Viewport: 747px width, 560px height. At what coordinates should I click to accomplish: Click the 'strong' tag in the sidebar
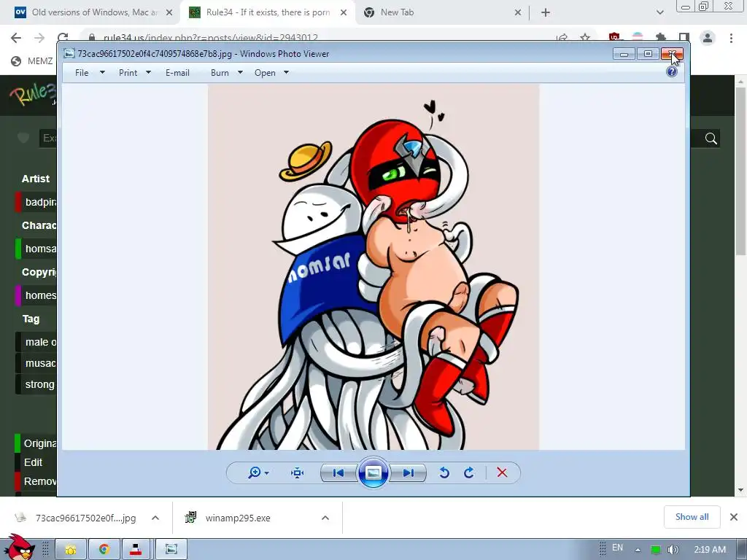click(x=40, y=384)
